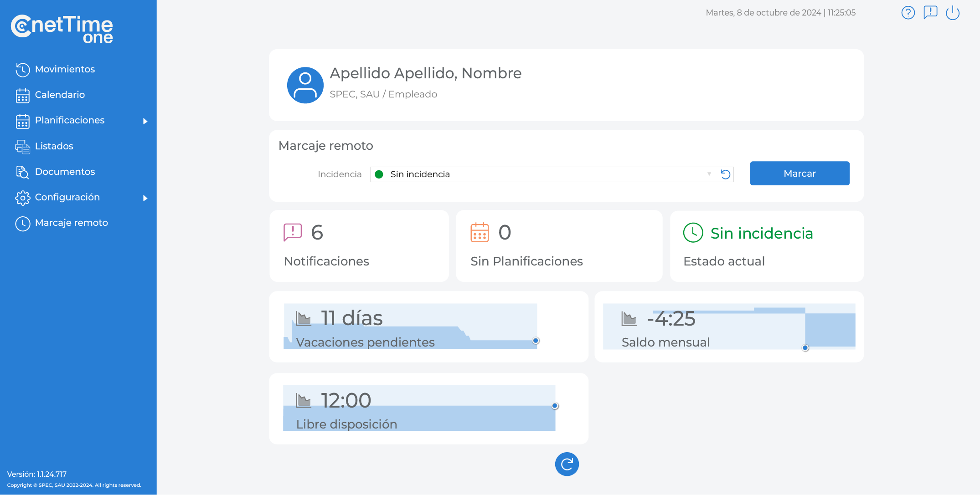Log out using the power icon
Image resolution: width=980 pixels, height=495 pixels.
(x=953, y=13)
